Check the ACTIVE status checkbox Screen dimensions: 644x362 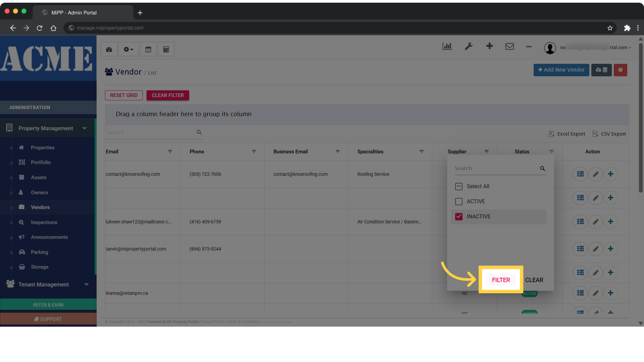click(x=459, y=201)
